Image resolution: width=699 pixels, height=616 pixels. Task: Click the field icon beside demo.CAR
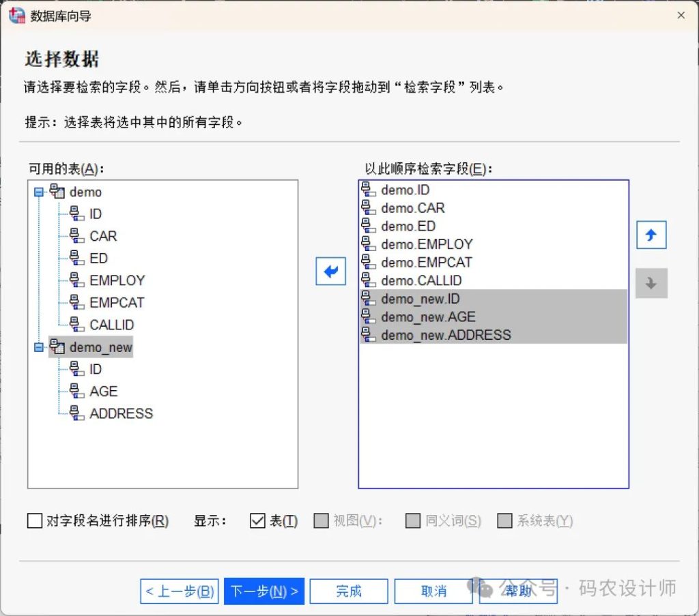tap(369, 208)
